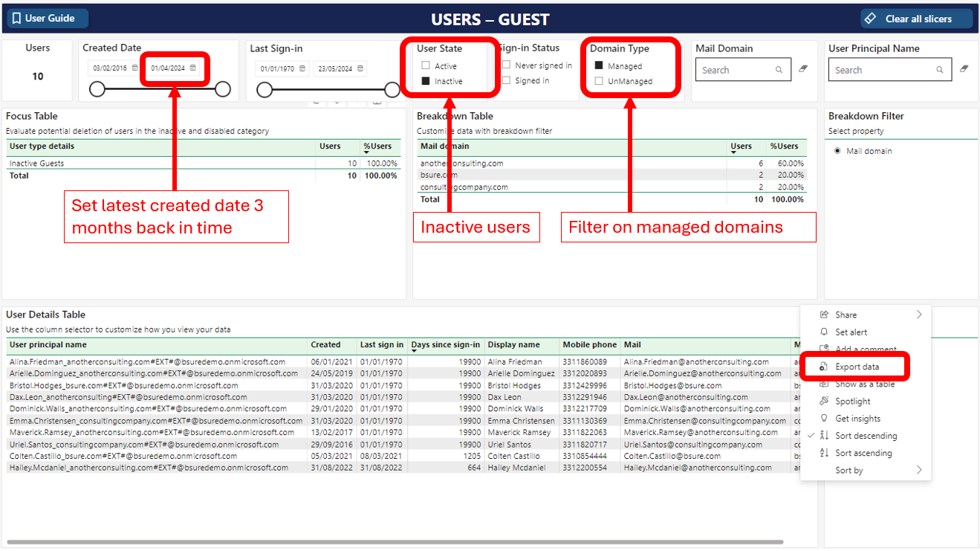Open calendar picker for Created Date end date
Image resolution: width=980 pixels, height=551 pixels.
(x=193, y=68)
